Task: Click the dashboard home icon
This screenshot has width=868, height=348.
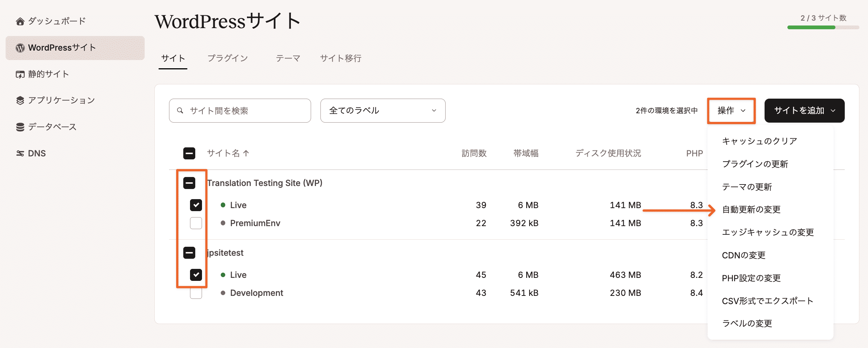Action: (x=20, y=21)
